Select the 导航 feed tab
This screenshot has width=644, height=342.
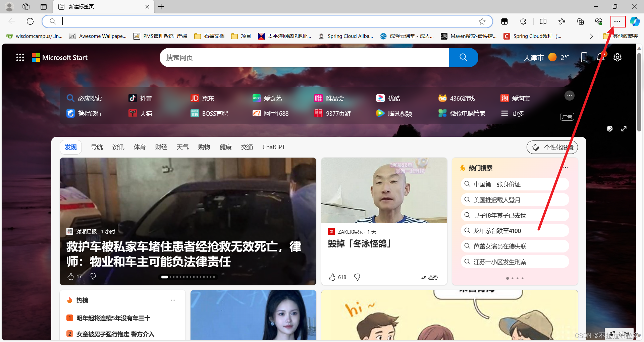tap(97, 147)
